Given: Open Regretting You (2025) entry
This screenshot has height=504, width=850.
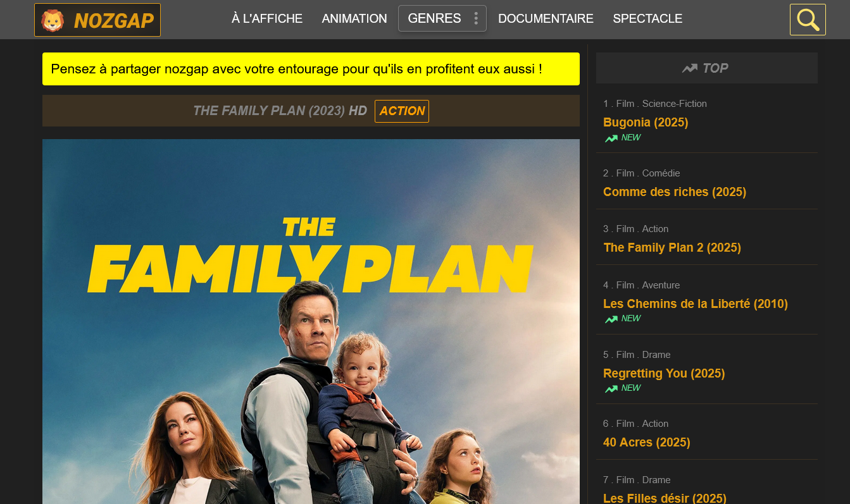Looking at the screenshot, I should pos(664,373).
